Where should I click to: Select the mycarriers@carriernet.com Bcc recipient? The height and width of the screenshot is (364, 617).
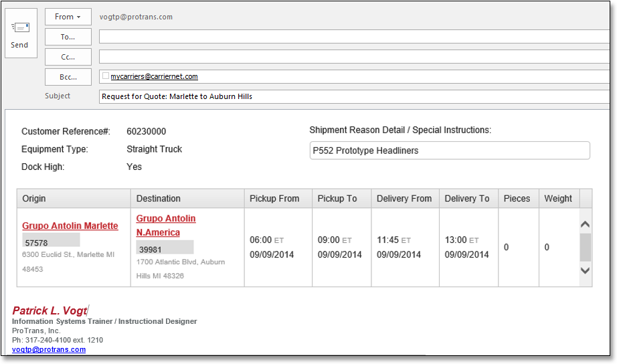pos(154,76)
